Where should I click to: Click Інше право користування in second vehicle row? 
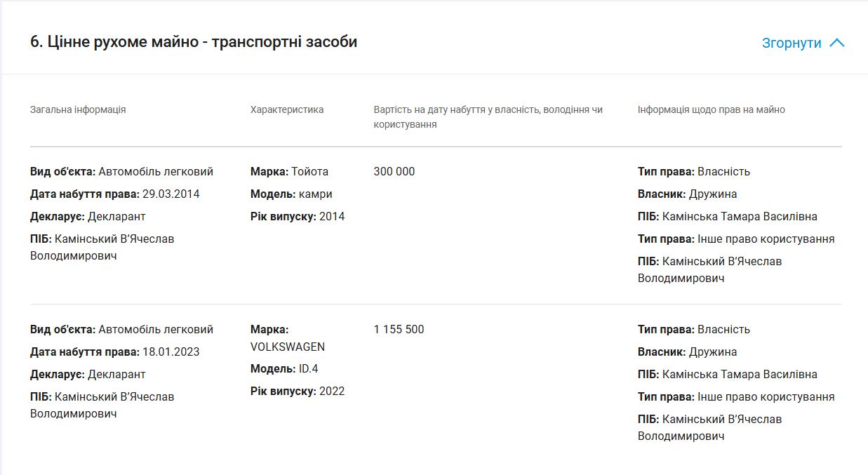click(766, 396)
